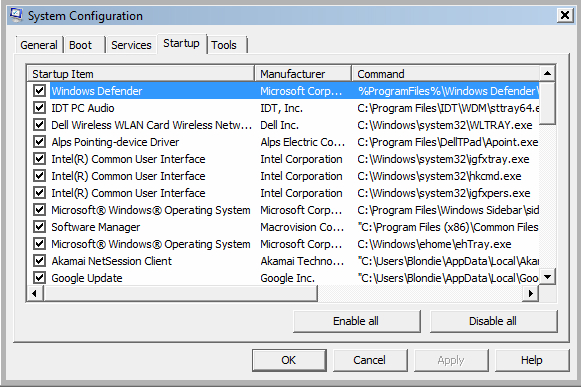The width and height of the screenshot is (581, 387).
Task: Click the sttray64 command path
Action: coord(448,108)
